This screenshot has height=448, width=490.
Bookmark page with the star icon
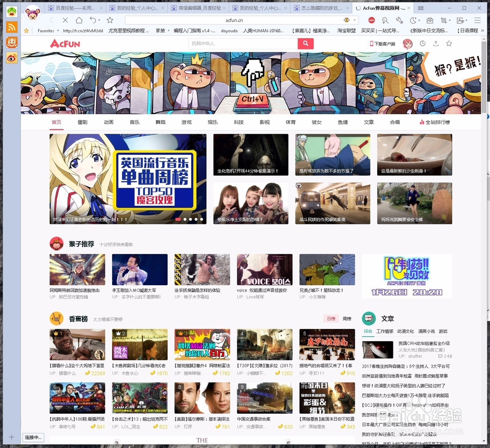tap(110, 20)
